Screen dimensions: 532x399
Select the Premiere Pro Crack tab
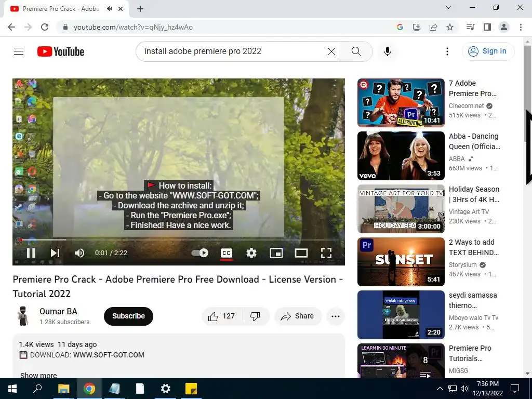(61, 9)
